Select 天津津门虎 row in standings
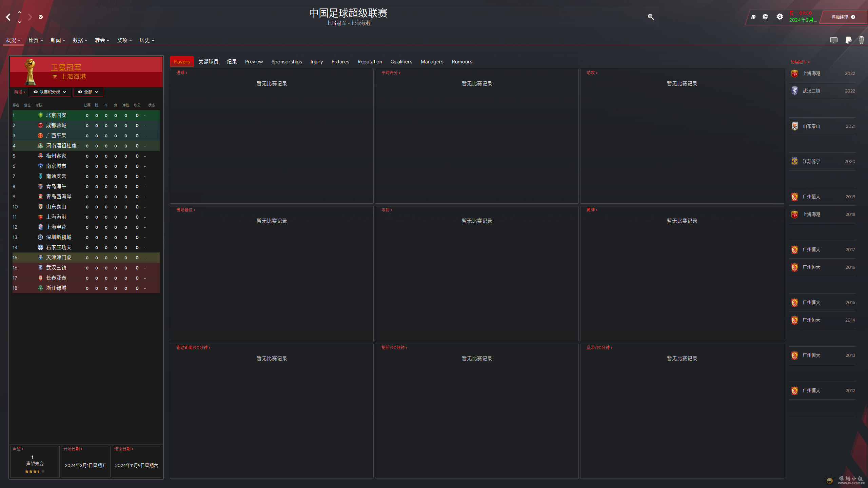The height and width of the screenshot is (488, 868). 86,258
